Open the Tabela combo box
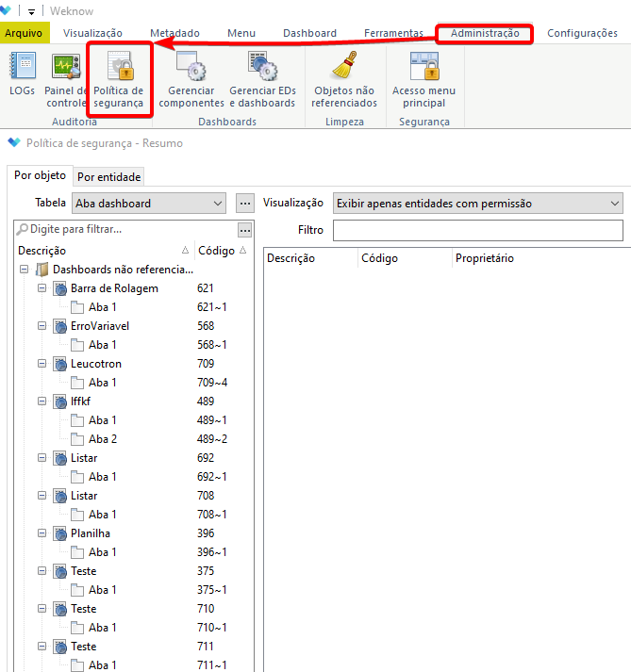This screenshot has width=631, height=672. pos(149,204)
